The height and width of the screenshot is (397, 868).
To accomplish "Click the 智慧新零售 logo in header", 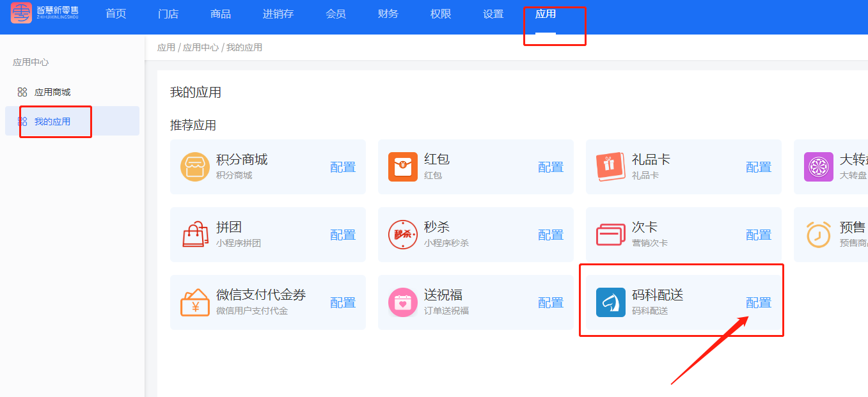I will 45,13.
